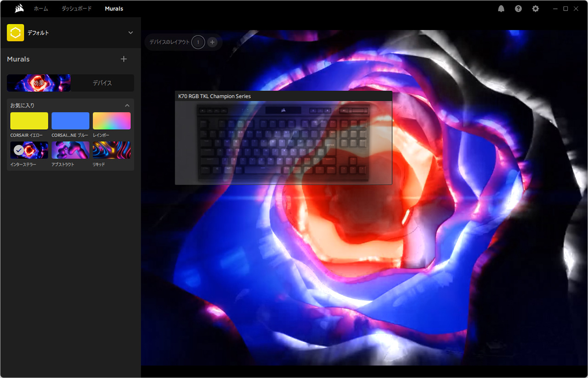The height and width of the screenshot is (378, 588).
Task: Select the リキッド mural thumbnail
Action: pos(112,150)
